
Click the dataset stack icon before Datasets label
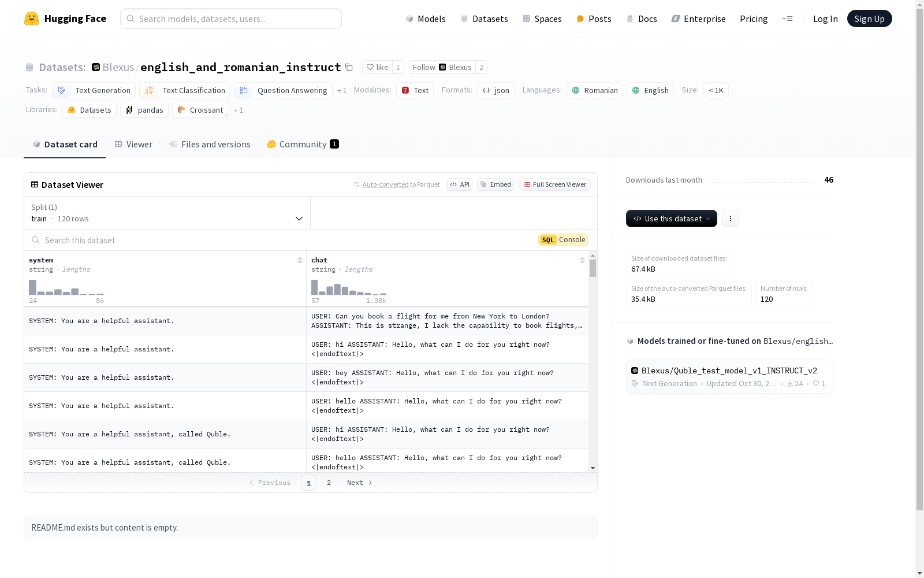(29, 67)
